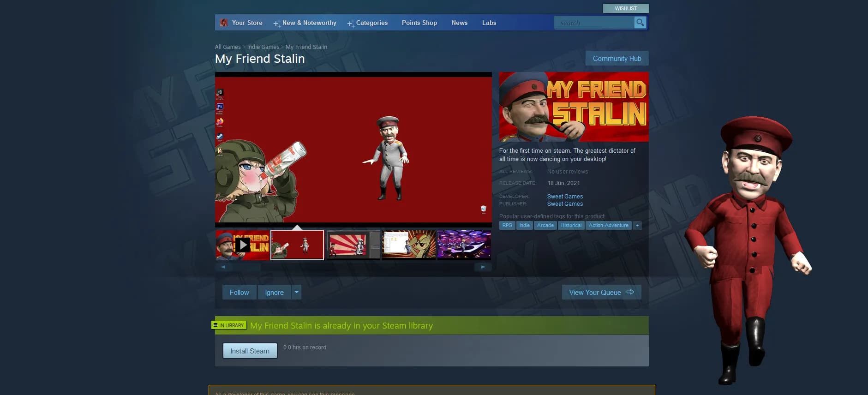Viewport: 868px width, 395px height.
Task: Toggle Ignore for this game
Action: (x=274, y=292)
